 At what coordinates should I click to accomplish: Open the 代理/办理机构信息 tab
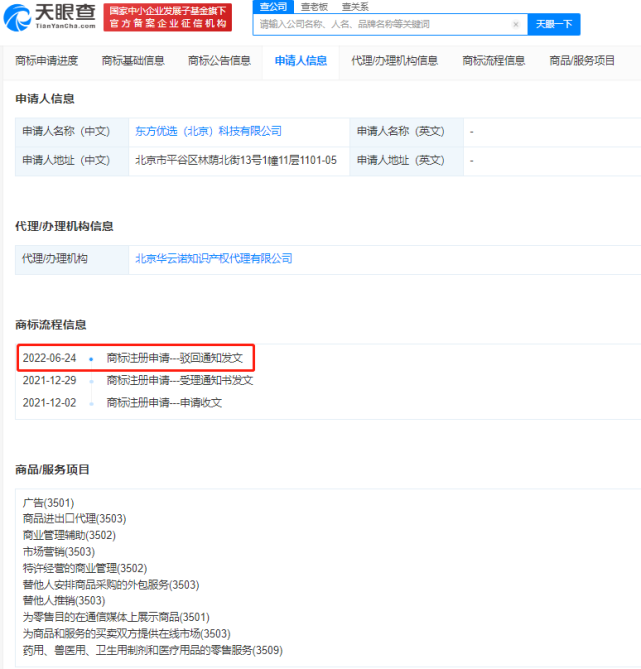coord(394,61)
